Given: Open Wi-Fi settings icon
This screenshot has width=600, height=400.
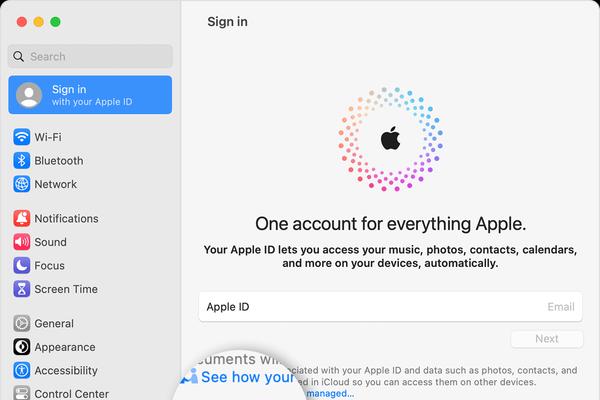Looking at the screenshot, I should 21,137.
